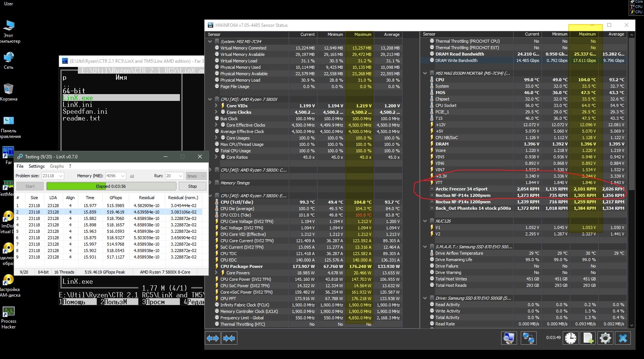
Task: Open the Settings menu in LinX
Action: (x=36, y=166)
